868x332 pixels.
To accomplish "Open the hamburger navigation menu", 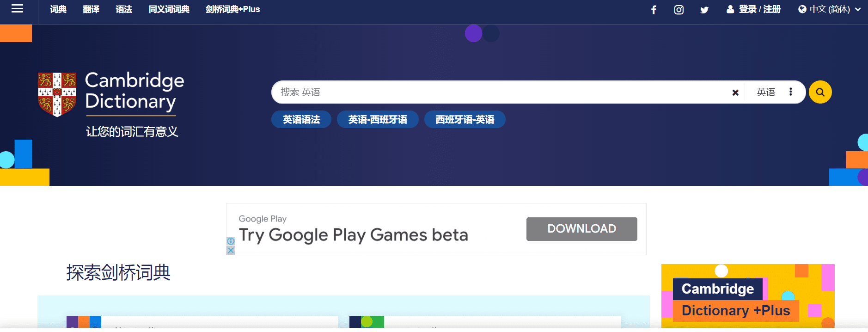I will 17,9.
